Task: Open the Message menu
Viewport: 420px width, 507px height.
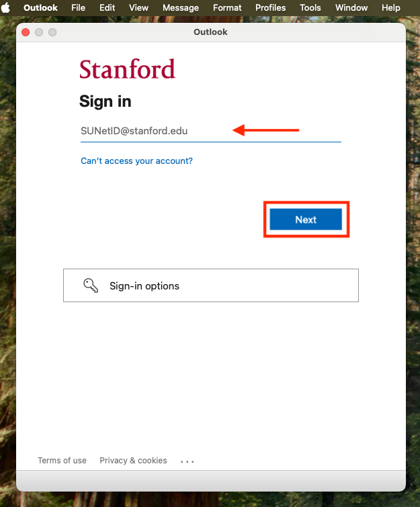Action: click(181, 7)
